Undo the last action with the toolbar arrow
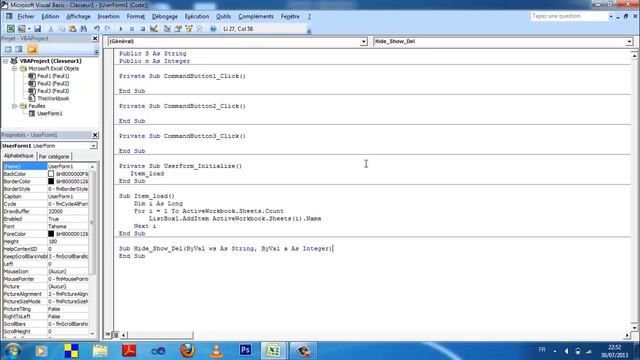640x360 pixels. point(97,29)
